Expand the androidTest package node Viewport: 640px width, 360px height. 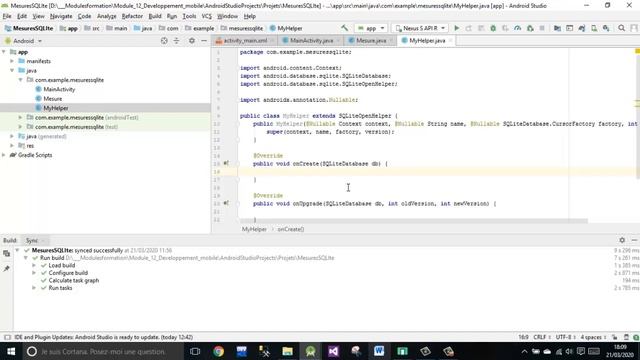pyautogui.click(x=20, y=118)
